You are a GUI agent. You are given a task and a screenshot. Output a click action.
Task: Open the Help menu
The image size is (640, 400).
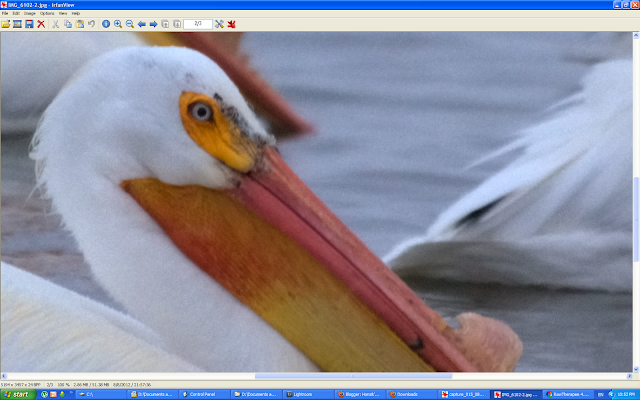pos(76,13)
